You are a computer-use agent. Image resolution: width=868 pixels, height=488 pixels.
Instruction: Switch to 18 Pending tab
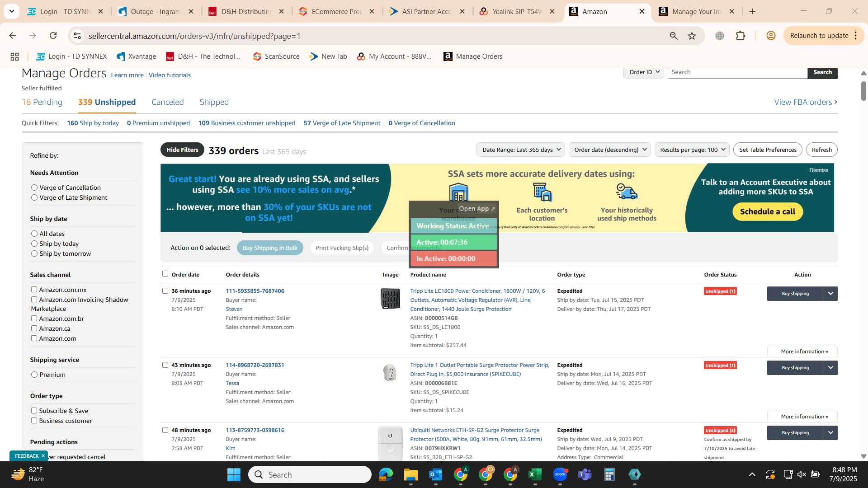coord(42,102)
